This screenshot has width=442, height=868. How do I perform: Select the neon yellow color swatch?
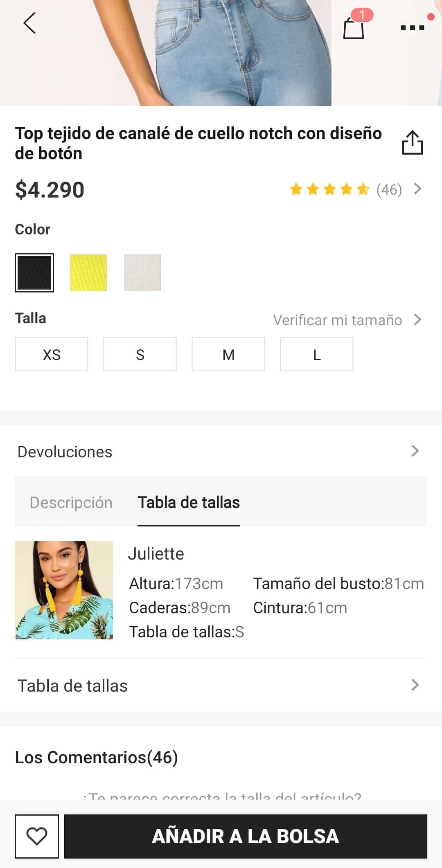coord(88,273)
